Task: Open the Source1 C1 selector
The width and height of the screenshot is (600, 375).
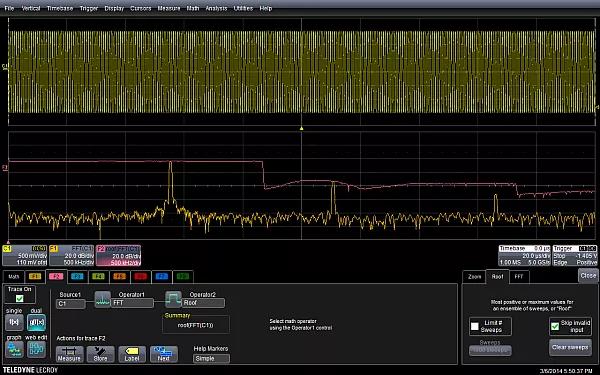Action: tap(71, 304)
